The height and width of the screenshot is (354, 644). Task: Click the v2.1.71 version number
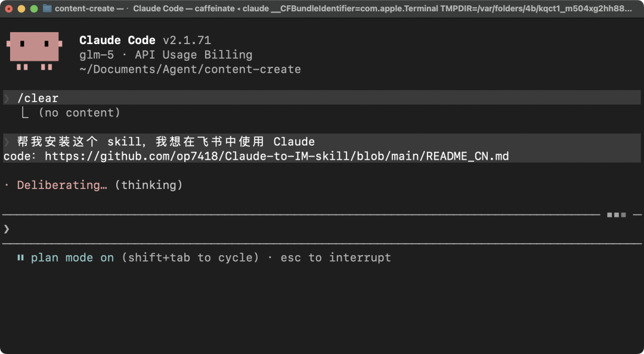click(187, 41)
